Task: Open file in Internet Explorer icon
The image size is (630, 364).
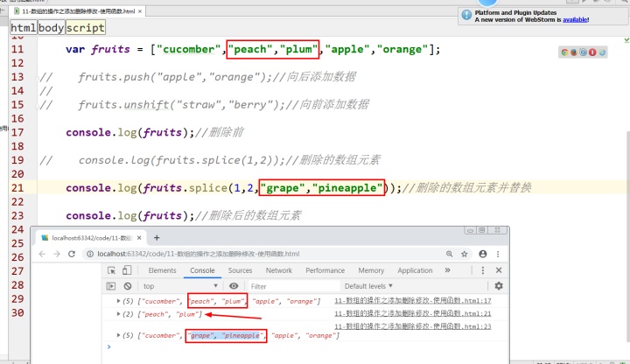Action: pyautogui.click(x=602, y=52)
